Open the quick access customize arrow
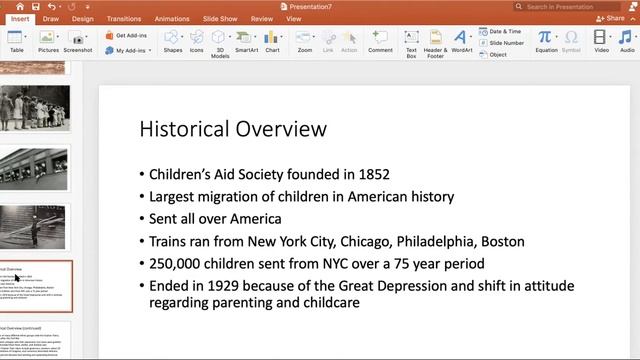640x360 pixels. (88, 7)
